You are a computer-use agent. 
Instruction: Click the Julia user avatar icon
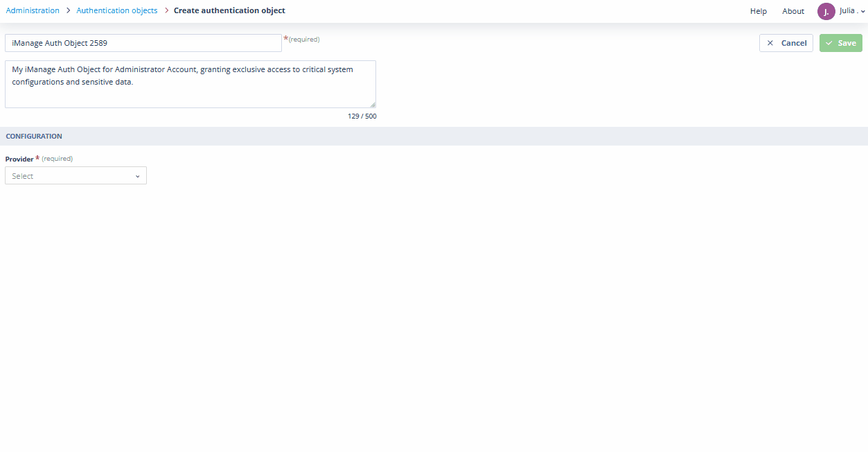click(826, 11)
